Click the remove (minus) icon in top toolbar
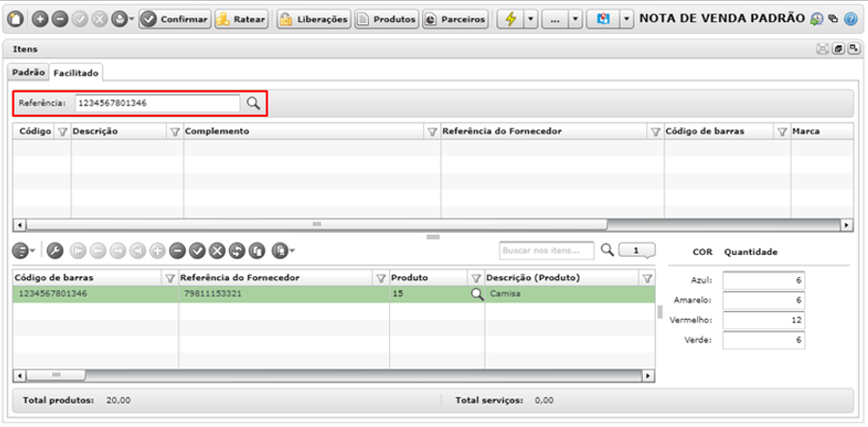This screenshot has height=427, width=868. (59, 19)
